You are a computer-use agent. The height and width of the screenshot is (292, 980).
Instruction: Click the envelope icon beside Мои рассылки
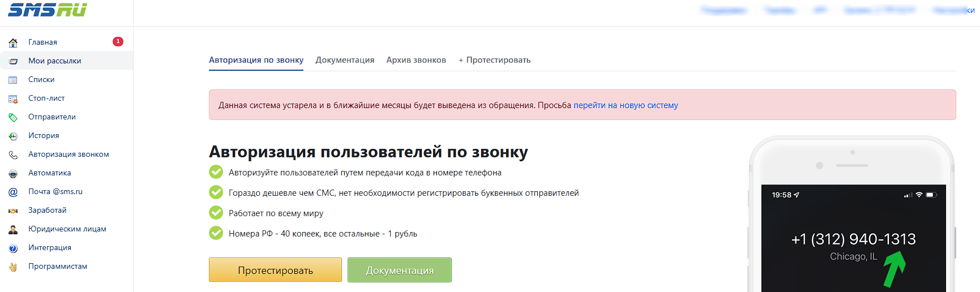(x=13, y=61)
